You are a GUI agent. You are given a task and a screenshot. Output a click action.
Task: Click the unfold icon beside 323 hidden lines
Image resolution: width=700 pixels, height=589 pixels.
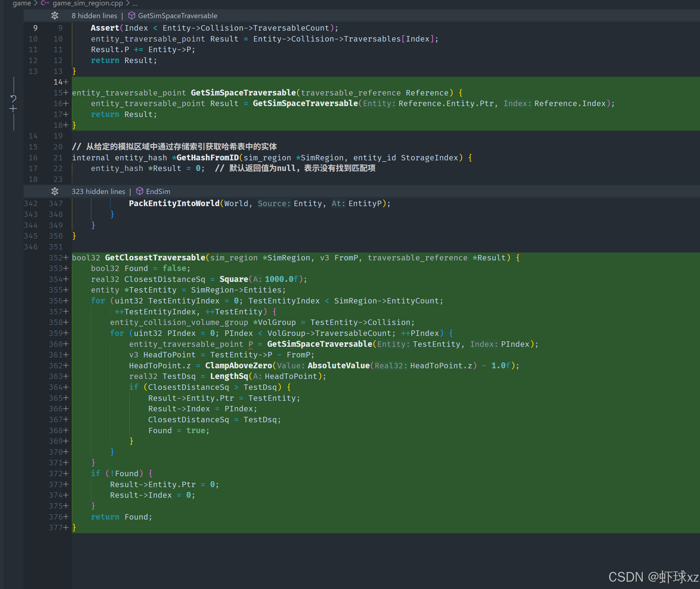55,191
